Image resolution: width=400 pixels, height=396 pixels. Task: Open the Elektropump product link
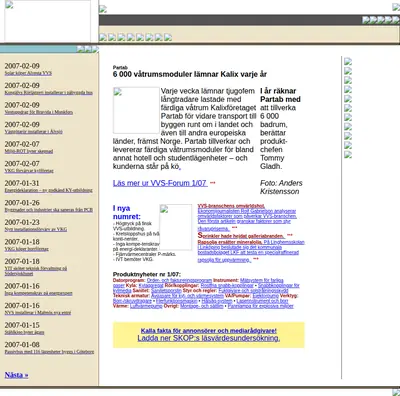point(265,296)
